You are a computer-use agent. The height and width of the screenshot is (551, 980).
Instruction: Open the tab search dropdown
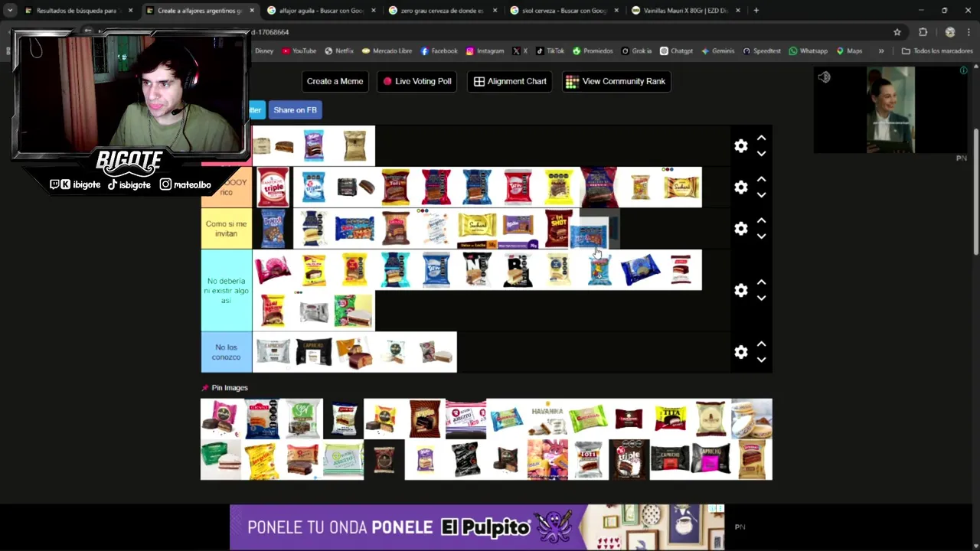(x=10, y=11)
